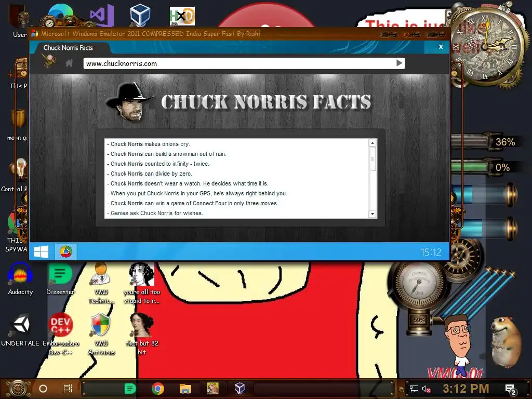This screenshot has width=532, height=399.
Task: Select the fact 'Chuck Norris can divide by zero.'
Action: [149, 174]
